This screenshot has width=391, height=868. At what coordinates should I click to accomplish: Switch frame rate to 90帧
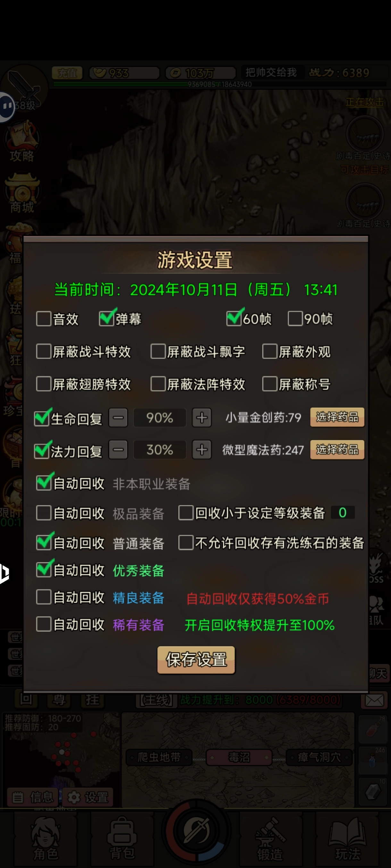click(x=295, y=318)
